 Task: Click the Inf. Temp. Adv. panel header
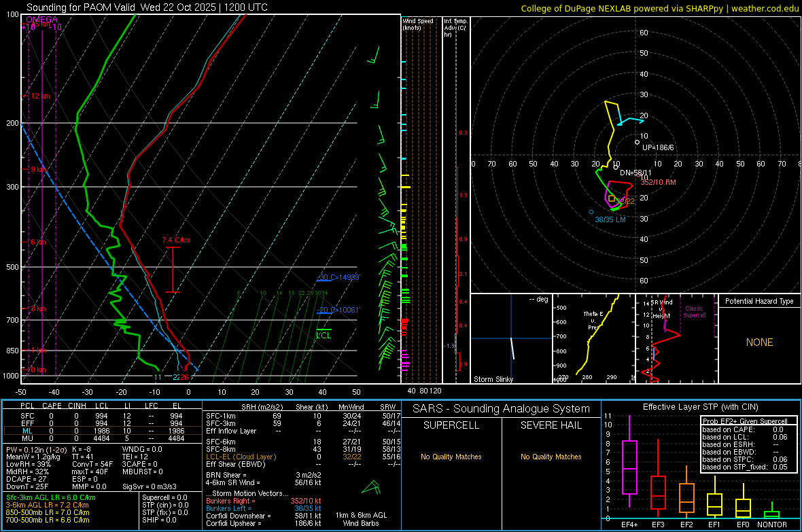[x=455, y=28]
